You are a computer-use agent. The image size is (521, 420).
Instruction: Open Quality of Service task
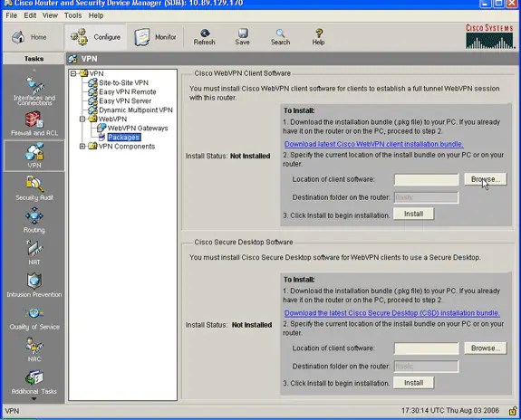(x=34, y=319)
